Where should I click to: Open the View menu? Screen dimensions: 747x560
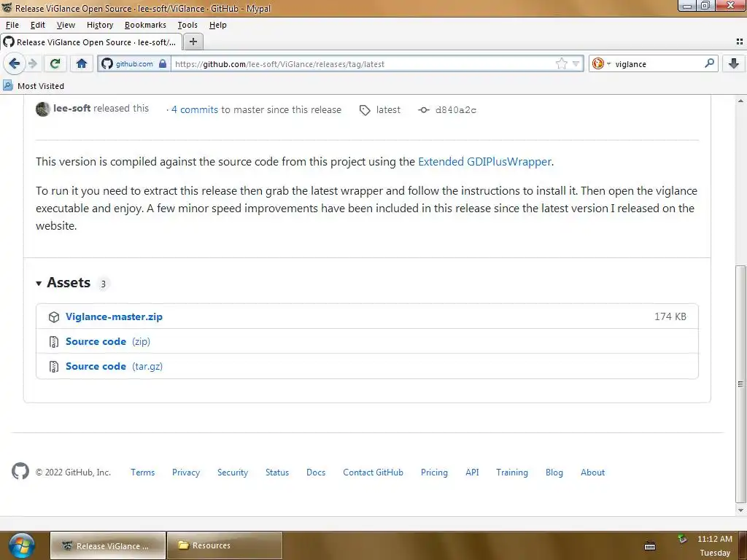point(66,25)
